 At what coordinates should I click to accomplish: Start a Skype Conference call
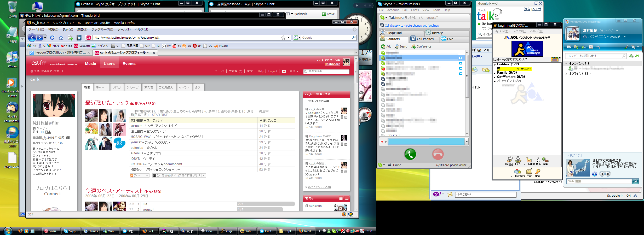pyautogui.click(x=421, y=46)
